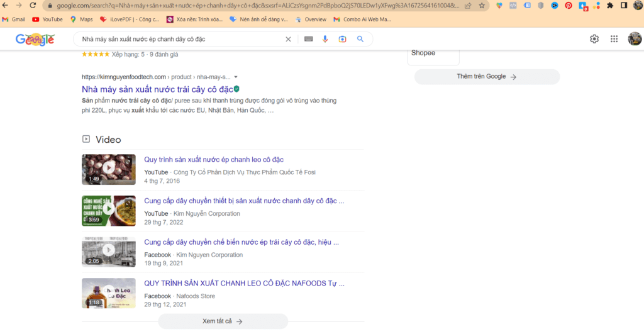Reload the page with the refresh icon

pyautogui.click(x=33, y=5)
